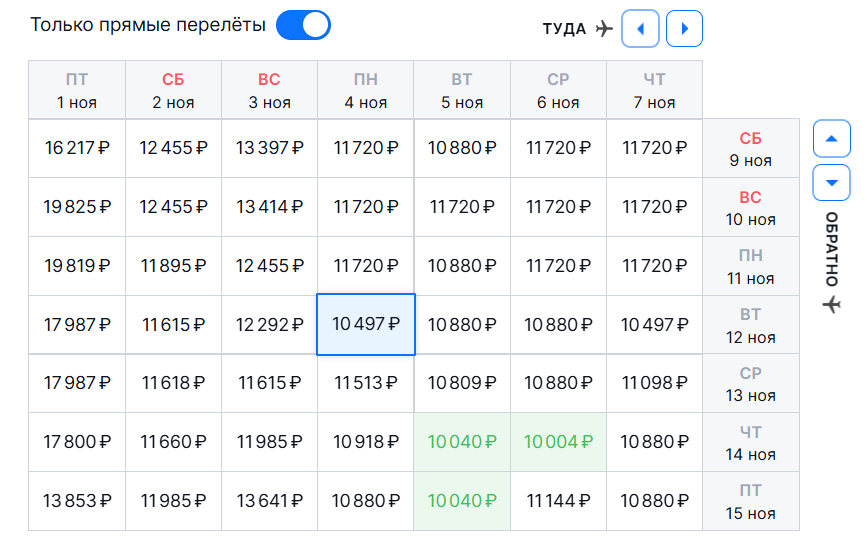Image resolution: width=867 pixels, height=553 pixels.
Task: Click the Thursday 7 November column header
Action: [x=654, y=90]
